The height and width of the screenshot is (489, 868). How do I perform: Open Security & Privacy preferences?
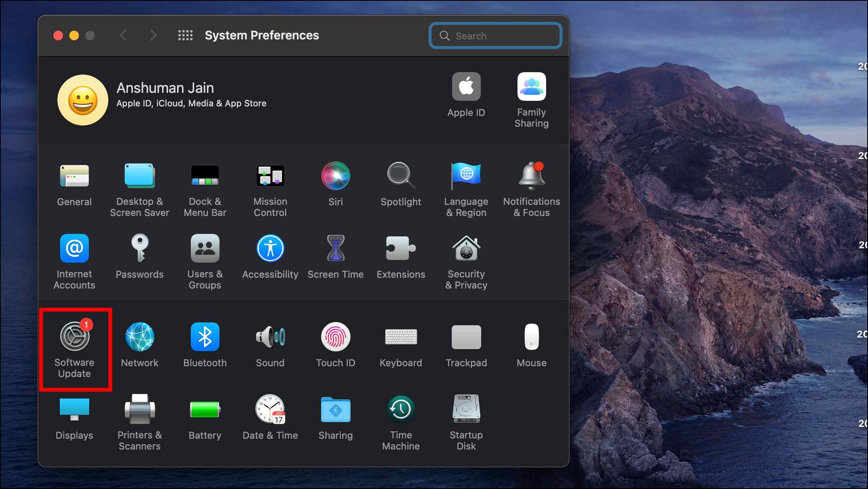466,262
